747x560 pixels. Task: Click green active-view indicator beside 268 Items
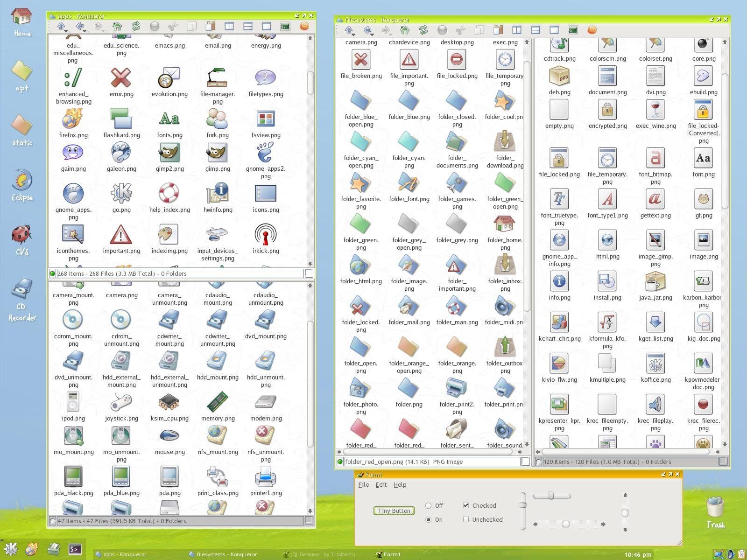coord(52,274)
